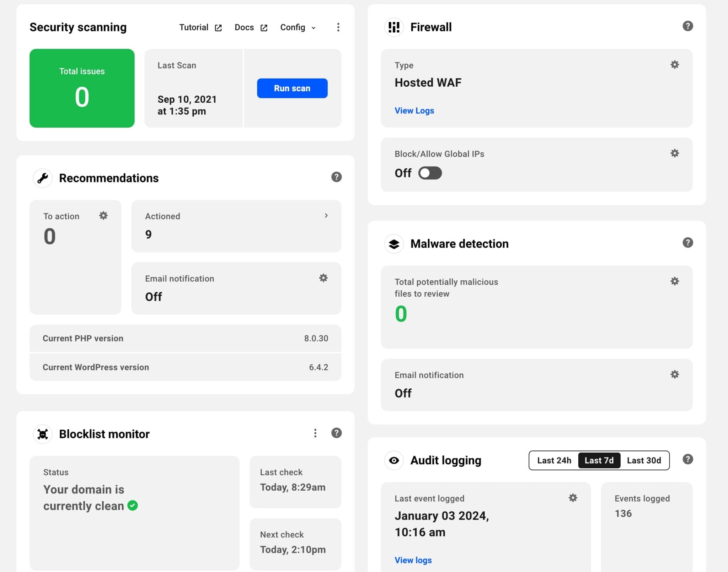The height and width of the screenshot is (572, 728).
Task: Click Last event logged settings gear
Action: click(573, 498)
